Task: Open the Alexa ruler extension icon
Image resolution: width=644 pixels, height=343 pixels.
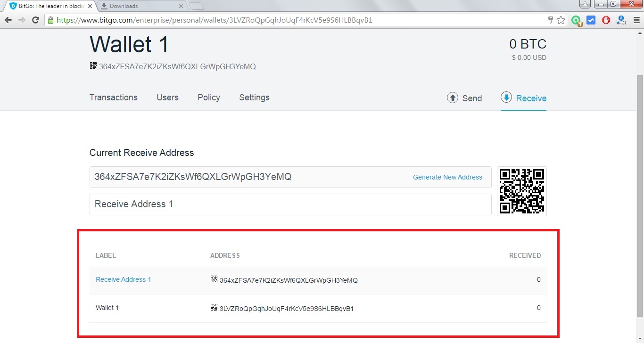Action: pos(621,20)
